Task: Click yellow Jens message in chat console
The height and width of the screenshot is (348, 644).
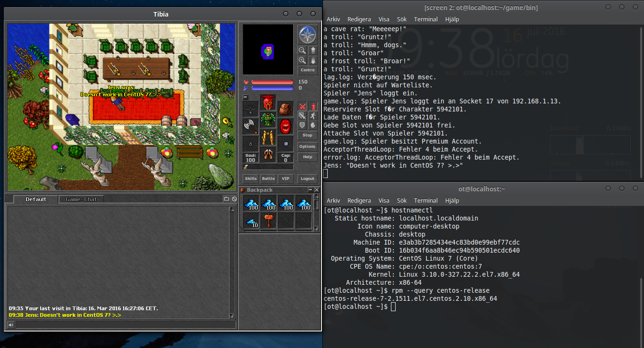Action: coord(65,315)
